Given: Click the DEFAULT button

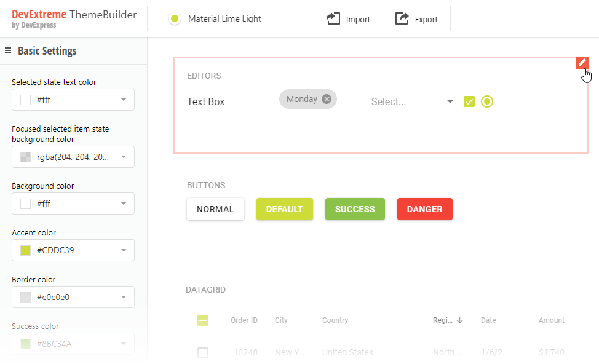Looking at the screenshot, I should (285, 209).
